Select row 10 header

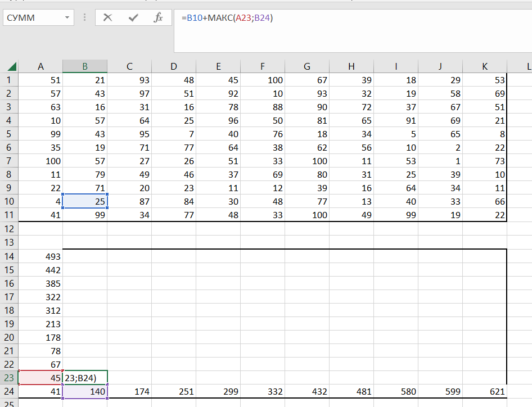pos(9,201)
